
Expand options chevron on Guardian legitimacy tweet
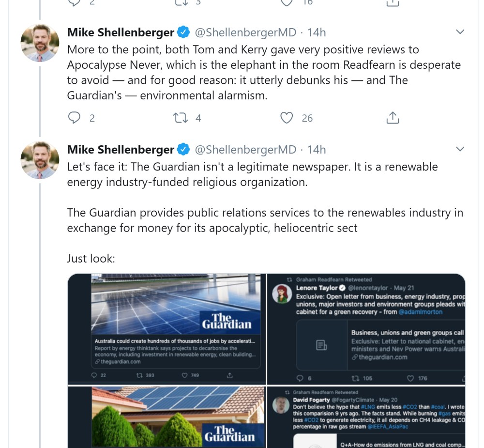point(460,149)
